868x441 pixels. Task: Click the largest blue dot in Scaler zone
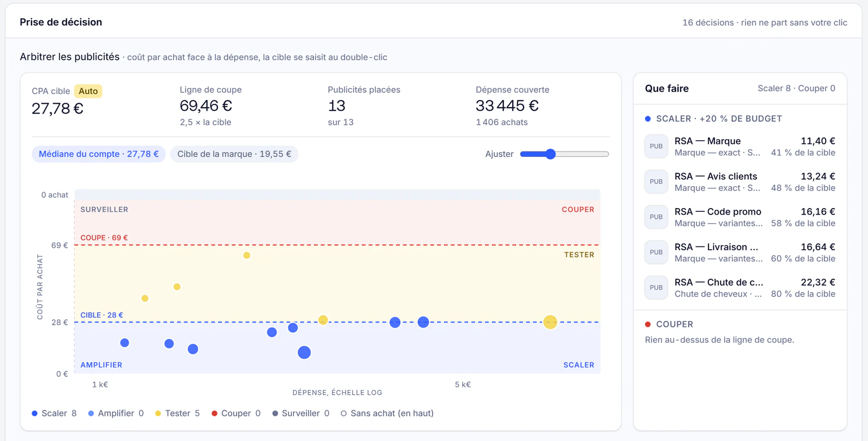point(304,352)
